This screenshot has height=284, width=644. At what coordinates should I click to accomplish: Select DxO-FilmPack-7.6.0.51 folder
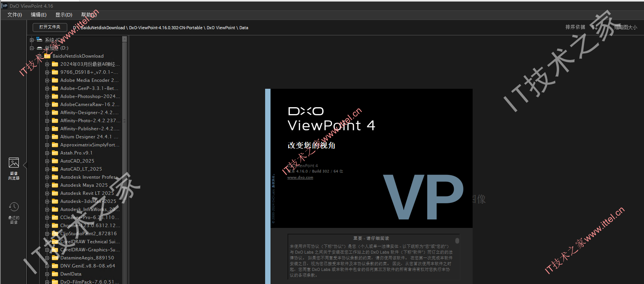click(x=90, y=282)
